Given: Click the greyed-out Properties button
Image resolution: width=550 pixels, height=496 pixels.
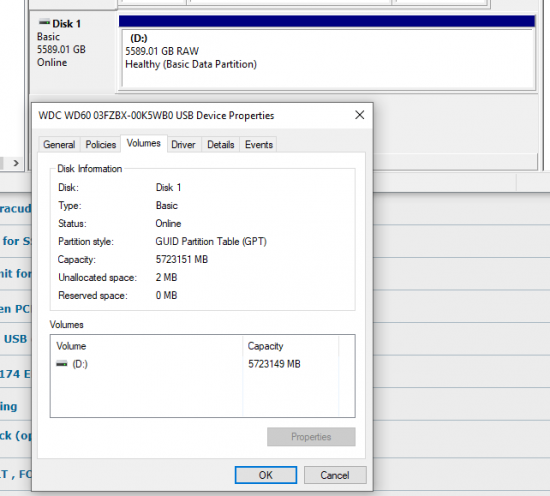Looking at the screenshot, I should (x=311, y=437).
